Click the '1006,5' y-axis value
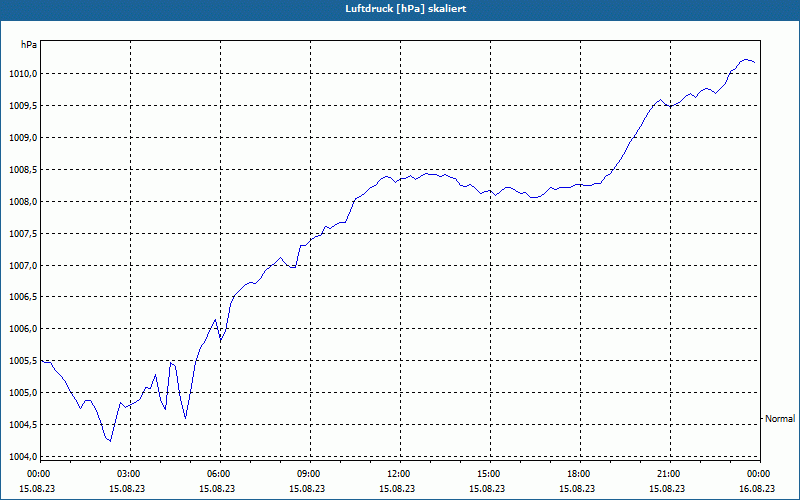The width and height of the screenshot is (800, 500). pos(23,297)
